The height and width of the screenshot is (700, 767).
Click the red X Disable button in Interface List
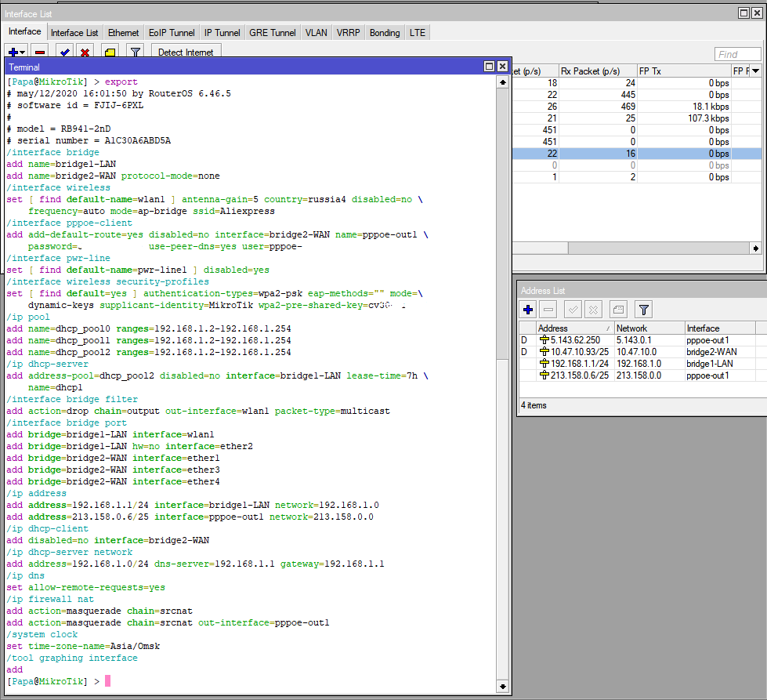pos(85,52)
